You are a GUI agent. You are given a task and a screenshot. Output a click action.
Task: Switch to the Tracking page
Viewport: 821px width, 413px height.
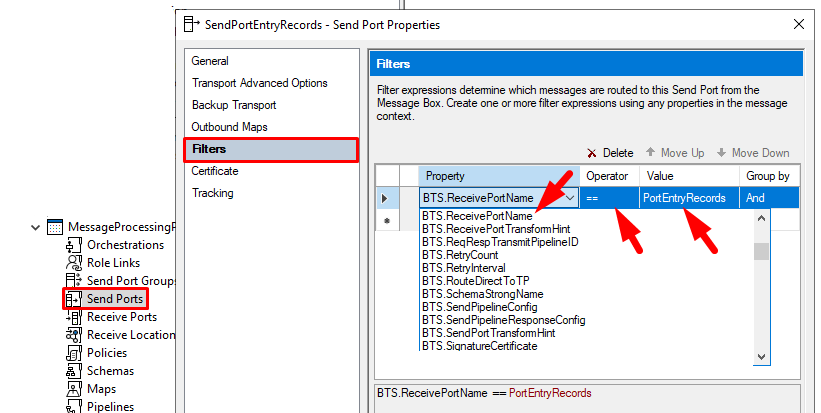212,193
